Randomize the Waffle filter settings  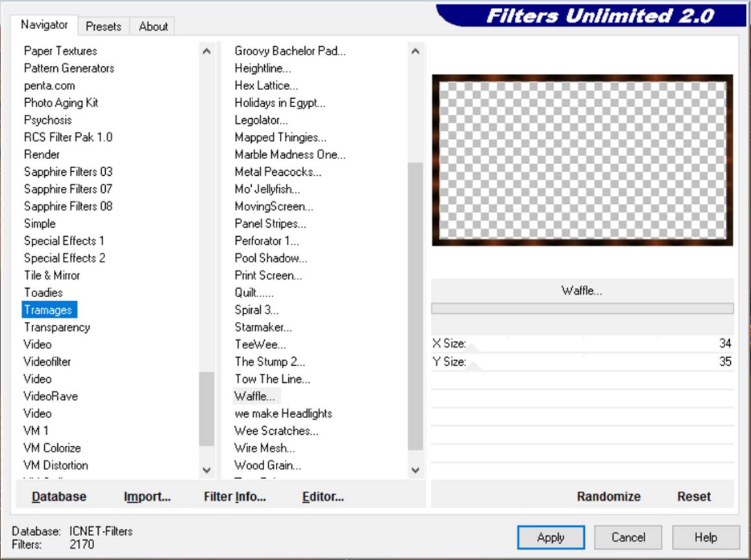[x=608, y=496]
